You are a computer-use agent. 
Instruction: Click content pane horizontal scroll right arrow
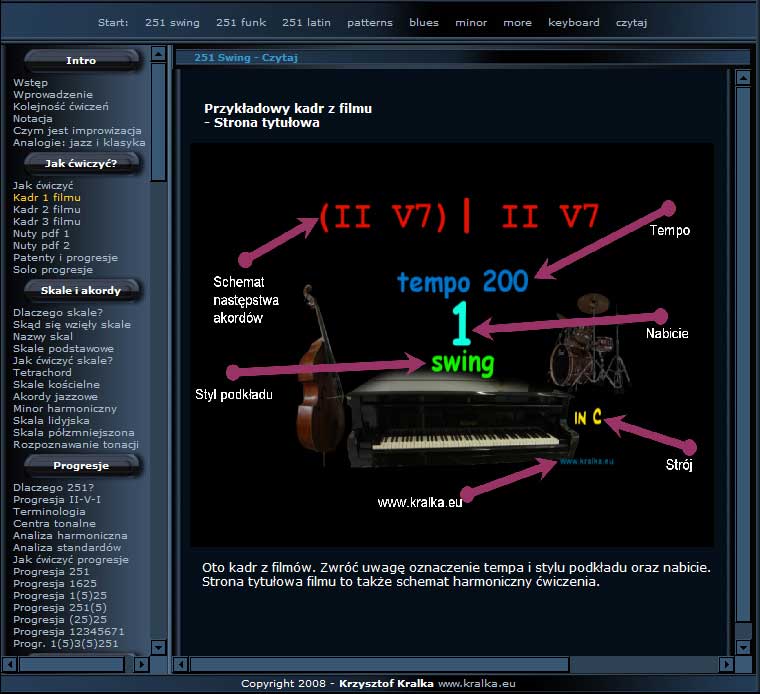click(726, 664)
